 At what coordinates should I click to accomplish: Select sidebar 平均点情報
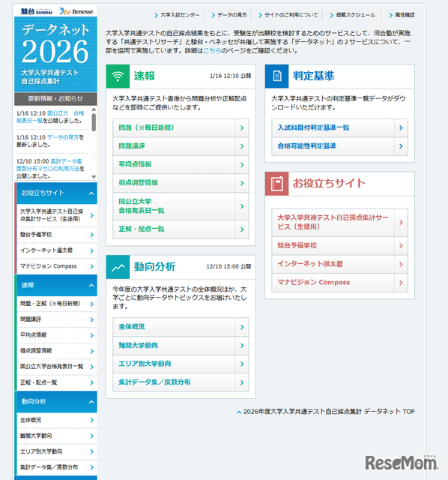pos(57,335)
